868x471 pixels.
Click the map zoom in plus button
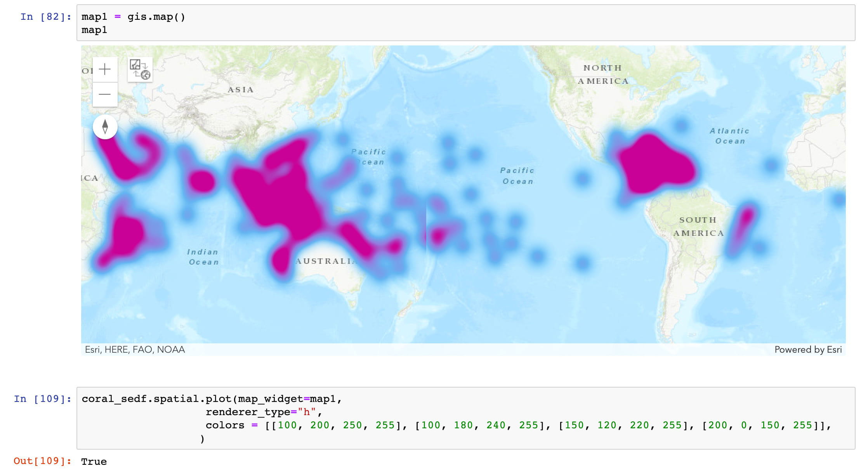105,69
